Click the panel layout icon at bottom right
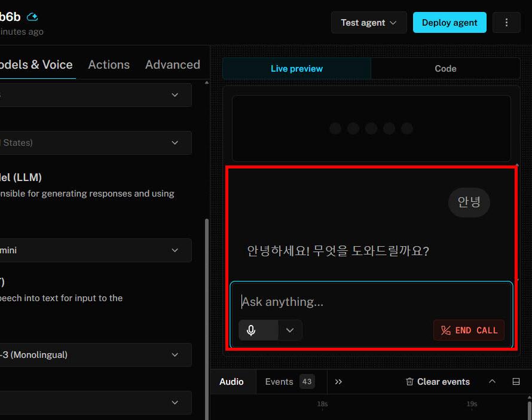The image size is (532, 420). coord(516,382)
